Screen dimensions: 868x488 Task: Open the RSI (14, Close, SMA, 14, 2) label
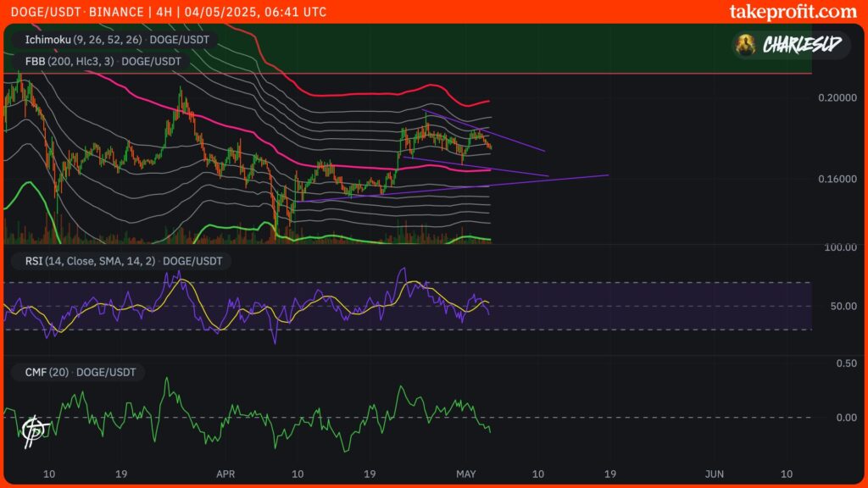[118, 262]
